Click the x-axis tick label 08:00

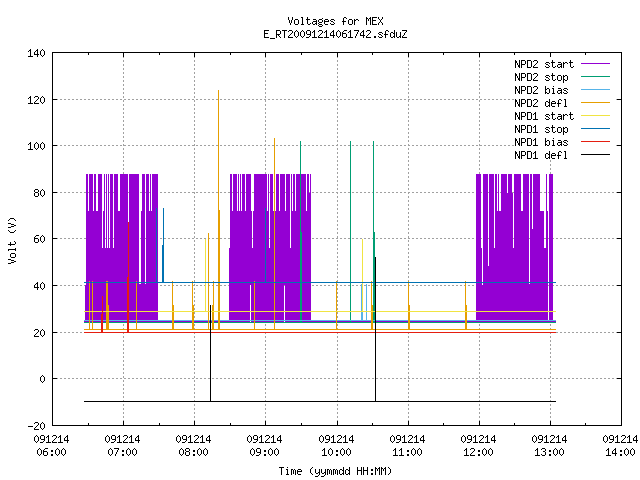click(x=193, y=453)
